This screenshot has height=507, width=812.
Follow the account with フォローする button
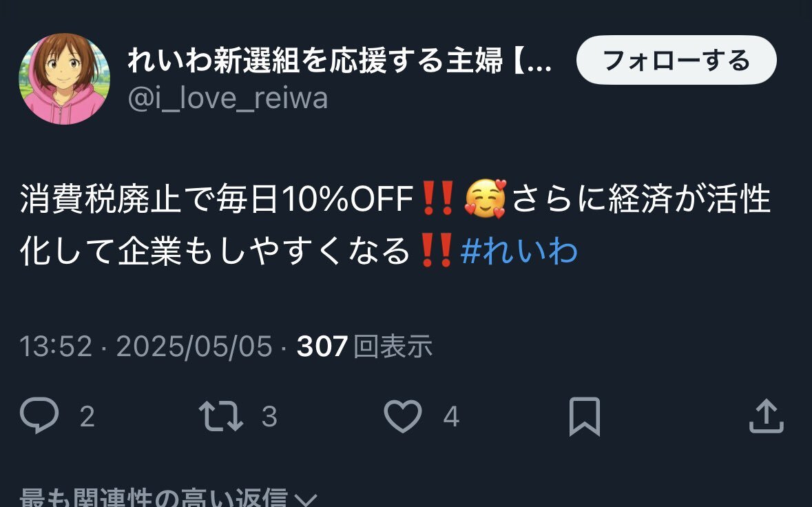click(x=676, y=60)
